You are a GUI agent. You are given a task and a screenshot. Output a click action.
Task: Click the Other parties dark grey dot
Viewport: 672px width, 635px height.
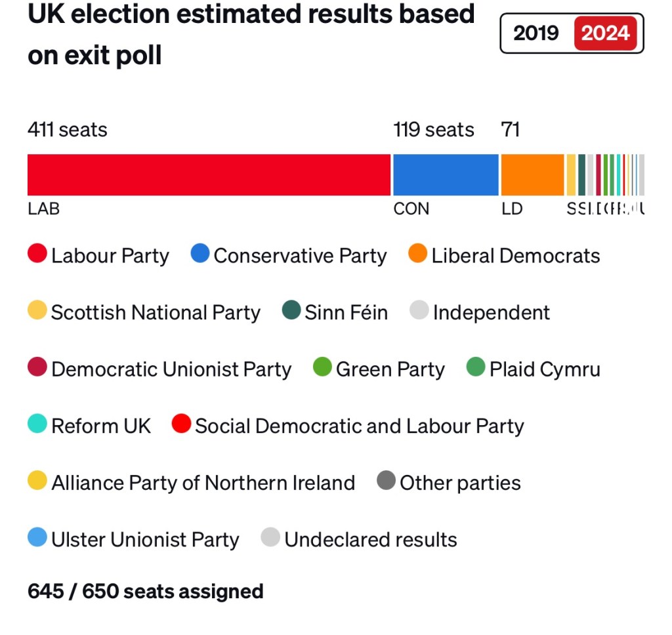[x=387, y=481]
